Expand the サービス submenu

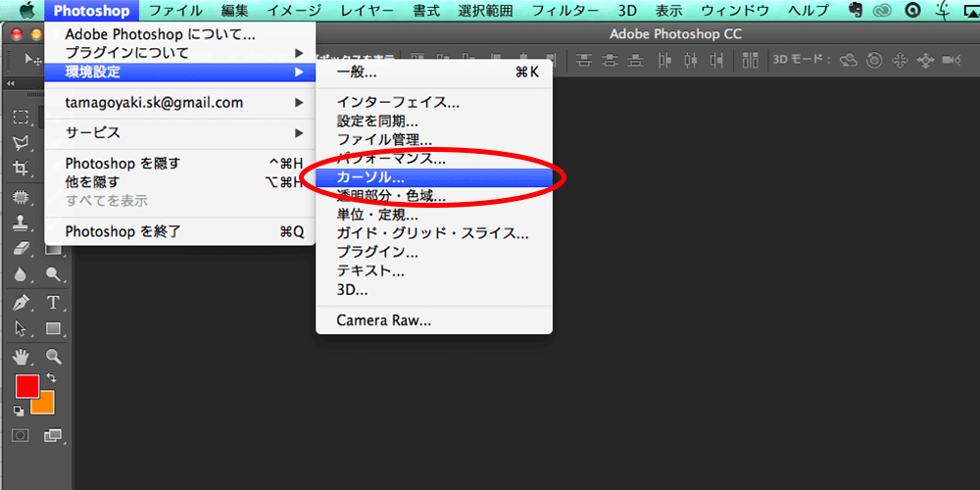(299, 132)
